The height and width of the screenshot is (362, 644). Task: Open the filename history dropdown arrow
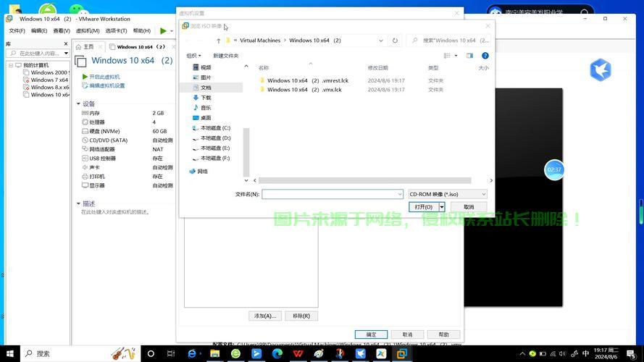(399, 194)
